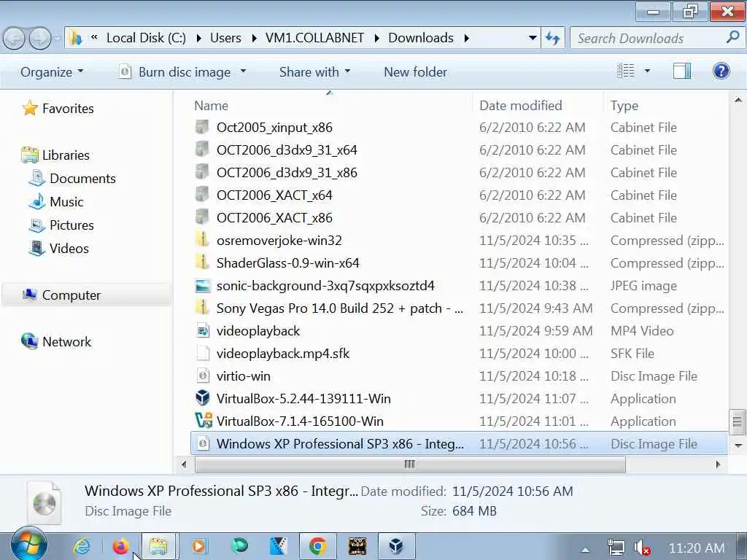Open the Windows Start button

pos(29,544)
